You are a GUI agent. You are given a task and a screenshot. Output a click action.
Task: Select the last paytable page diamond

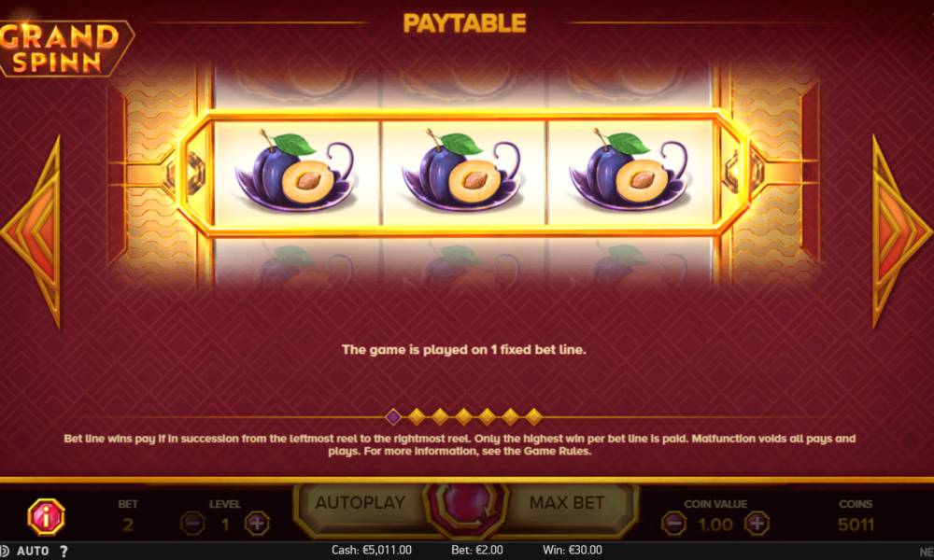pos(533,417)
